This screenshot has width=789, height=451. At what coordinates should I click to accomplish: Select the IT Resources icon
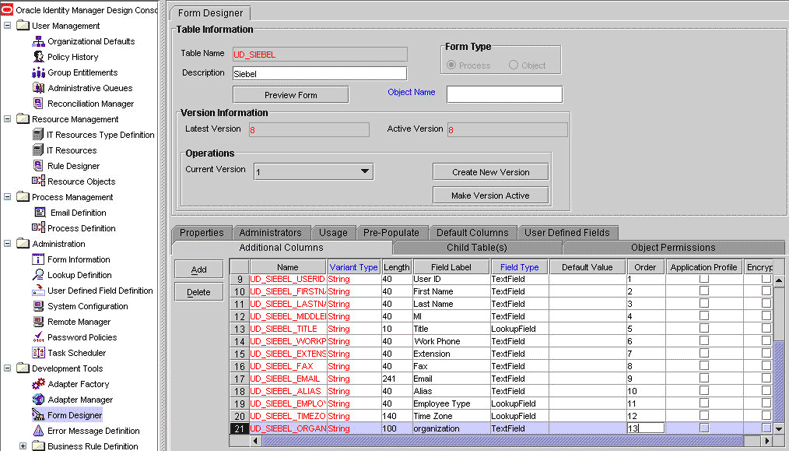(38, 150)
